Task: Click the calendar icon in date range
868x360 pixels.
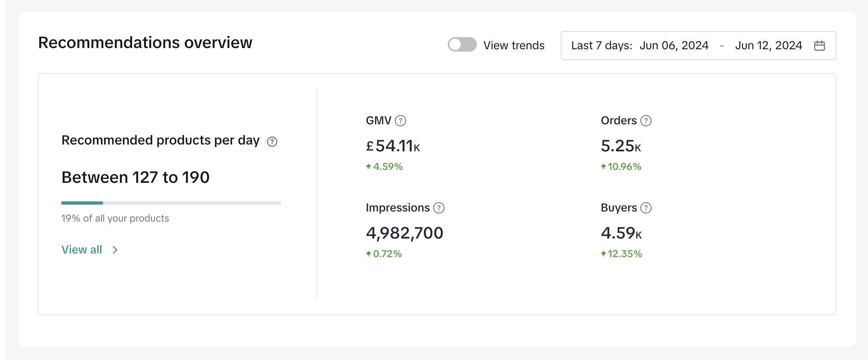Action: point(819,46)
